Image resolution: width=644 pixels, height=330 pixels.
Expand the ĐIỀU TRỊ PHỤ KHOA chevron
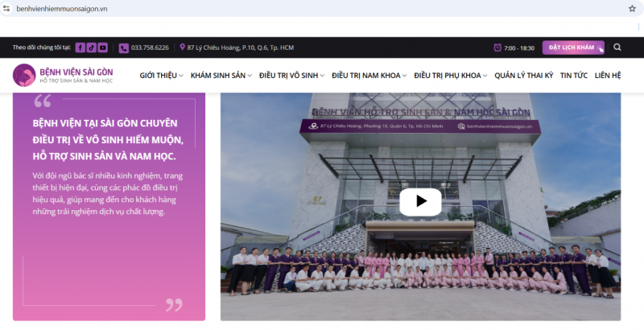(x=485, y=76)
